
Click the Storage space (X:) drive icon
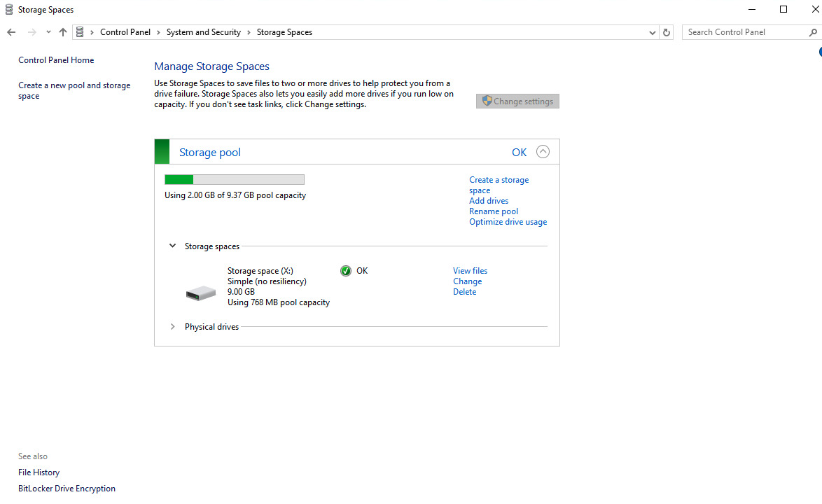tap(201, 293)
